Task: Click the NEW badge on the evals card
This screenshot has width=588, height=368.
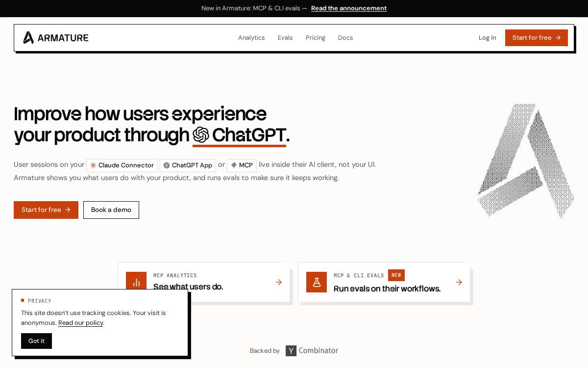Action: [x=396, y=275]
